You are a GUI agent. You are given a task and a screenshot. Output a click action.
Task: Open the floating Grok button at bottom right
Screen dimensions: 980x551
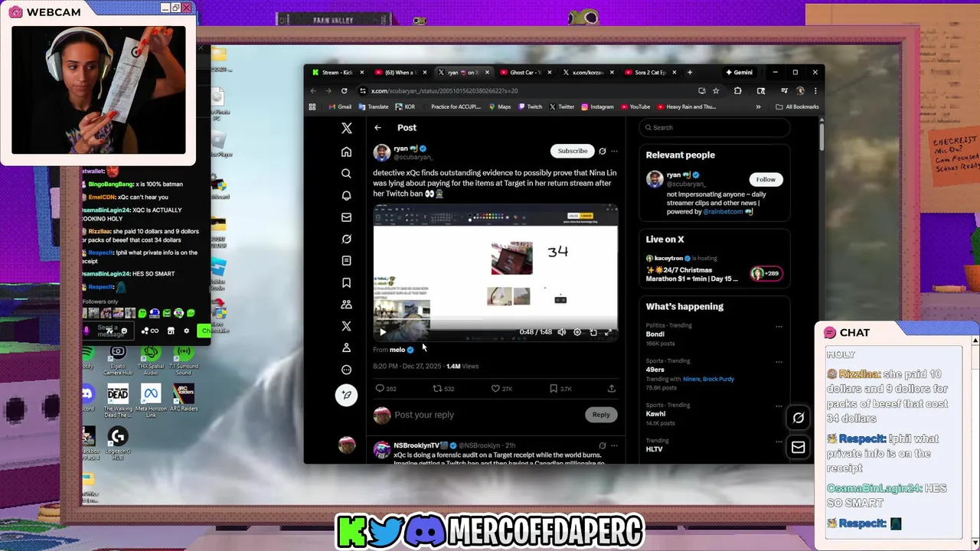[x=798, y=418]
